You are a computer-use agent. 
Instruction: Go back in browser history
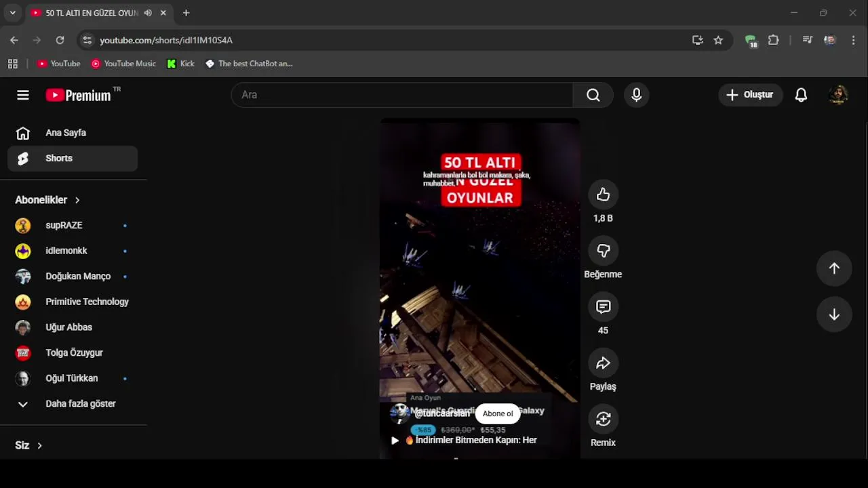coord(14,40)
